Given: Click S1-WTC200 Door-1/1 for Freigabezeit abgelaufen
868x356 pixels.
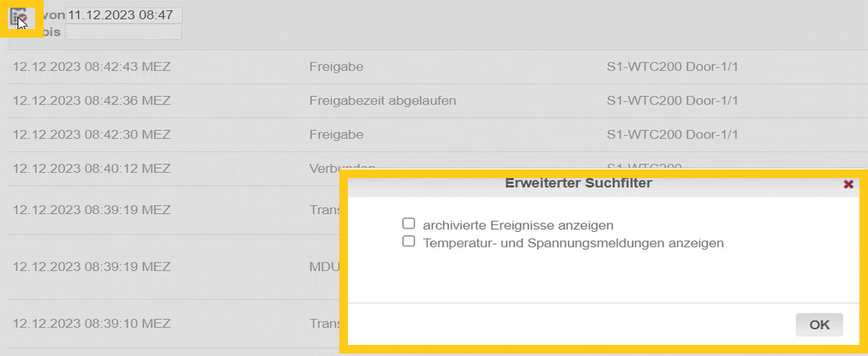Looking at the screenshot, I should (x=672, y=100).
